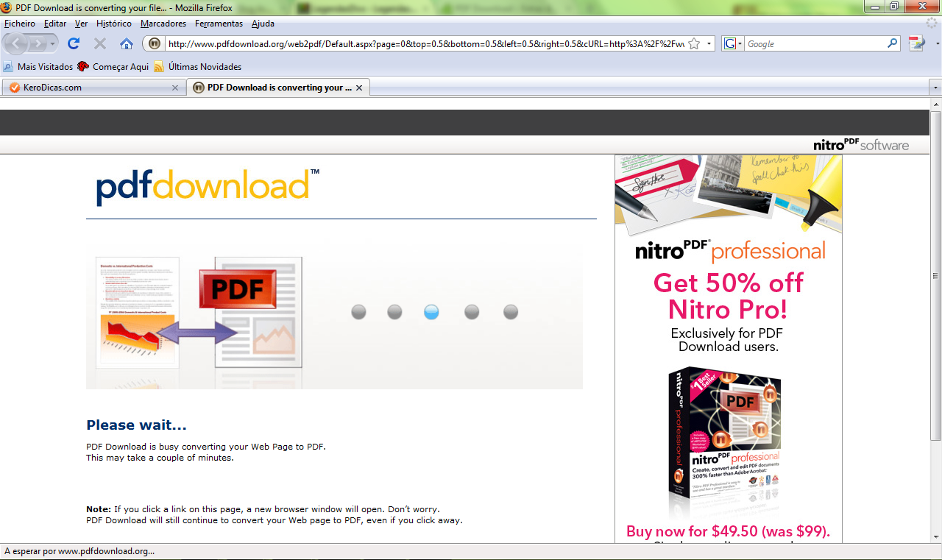
Task: Open the Ver menu
Action: [81, 24]
